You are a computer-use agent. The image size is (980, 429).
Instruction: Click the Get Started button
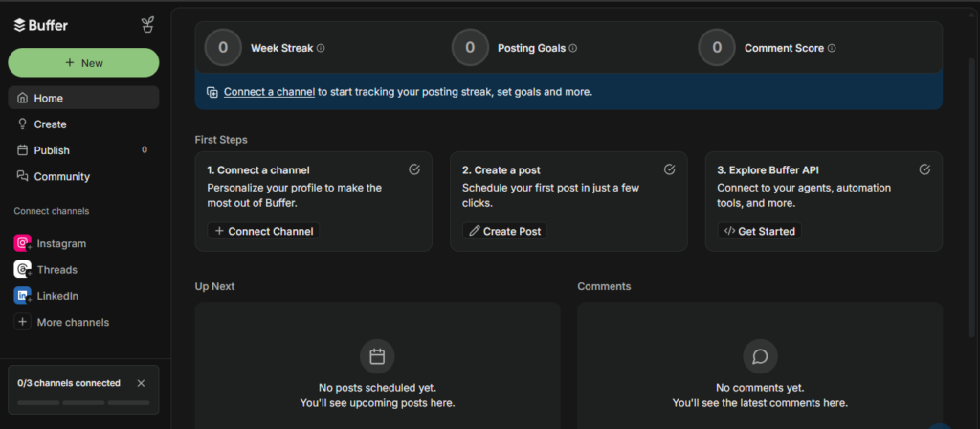tap(759, 231)
